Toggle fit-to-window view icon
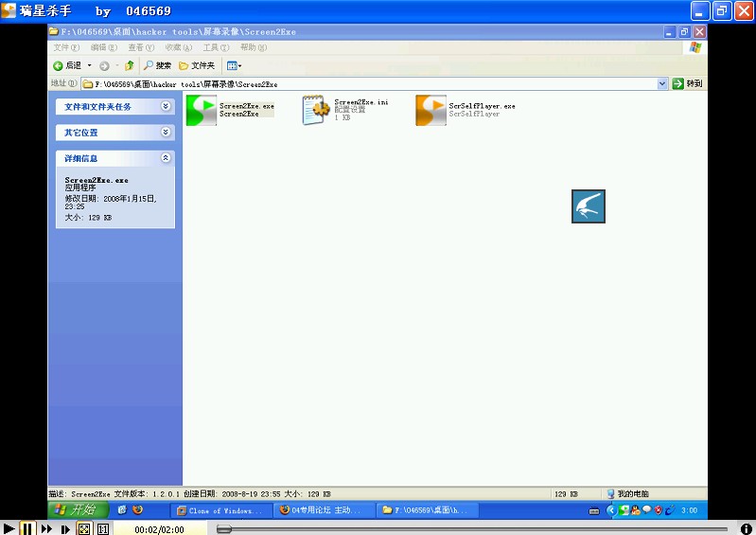The image size is (756, 535). tap(84, 528)
